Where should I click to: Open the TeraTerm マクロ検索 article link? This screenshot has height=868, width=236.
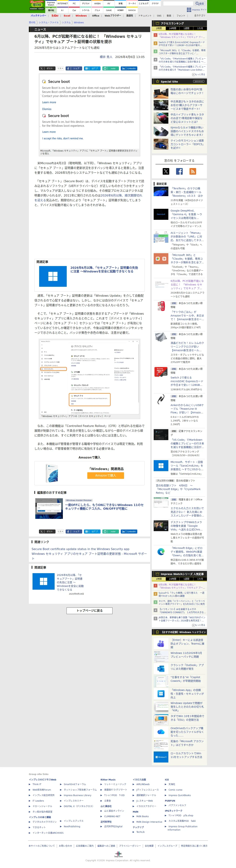pos(187,192)
